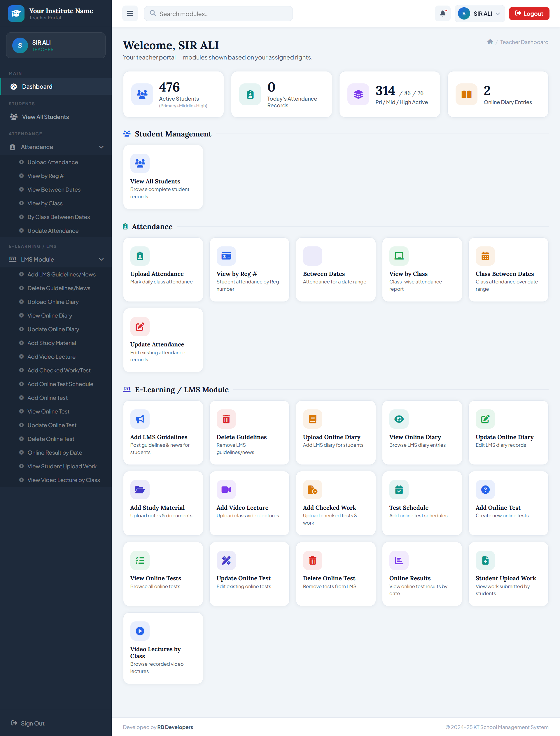Screen dimensions: 560x736
Task: Click the Update Online Test ruler-pencil icon
Action: click(x=226, y=561)
